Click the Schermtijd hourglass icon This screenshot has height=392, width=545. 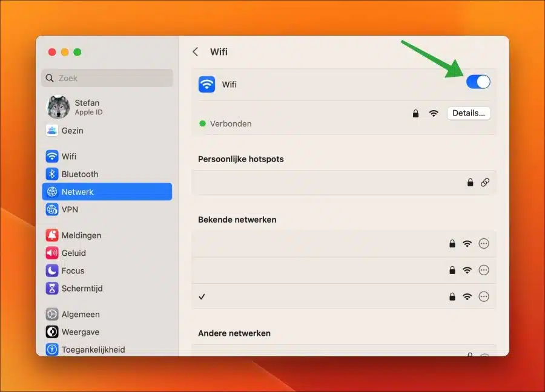(x=52, y=289)
